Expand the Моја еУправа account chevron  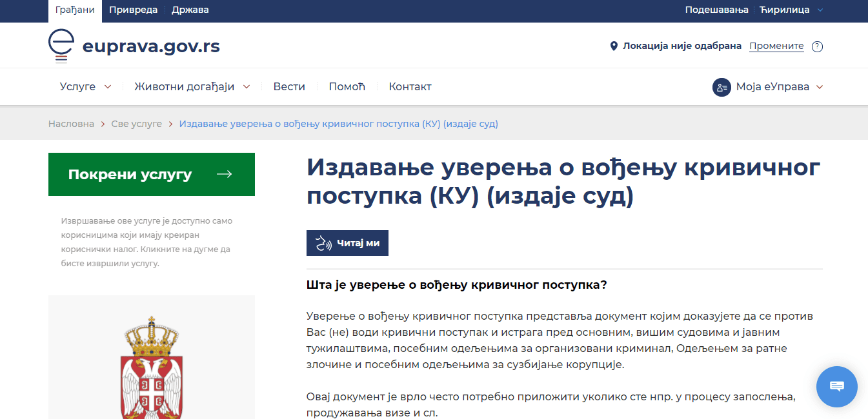pos(820,87)
